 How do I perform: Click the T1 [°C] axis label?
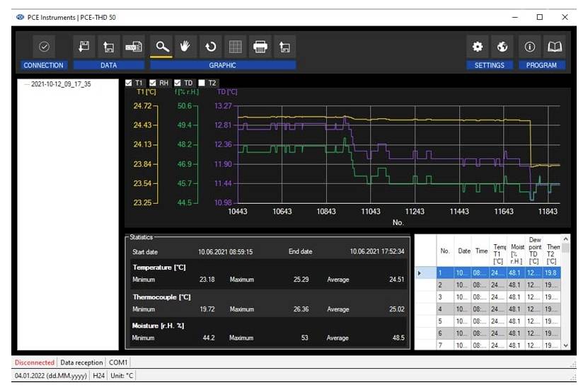[x=146, y=92]
